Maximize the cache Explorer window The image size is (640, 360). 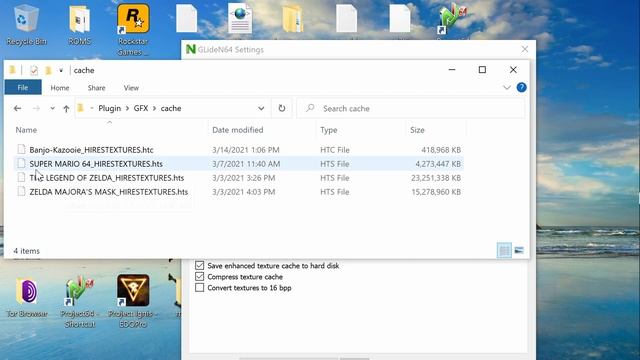pyautogui.click(x=482, y=70)
